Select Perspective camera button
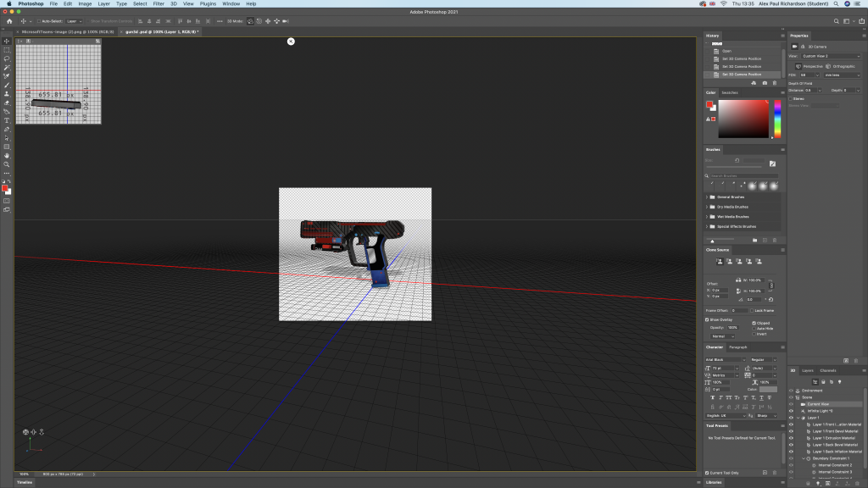Viewport: 868px width, 488px height. (810, 66)
